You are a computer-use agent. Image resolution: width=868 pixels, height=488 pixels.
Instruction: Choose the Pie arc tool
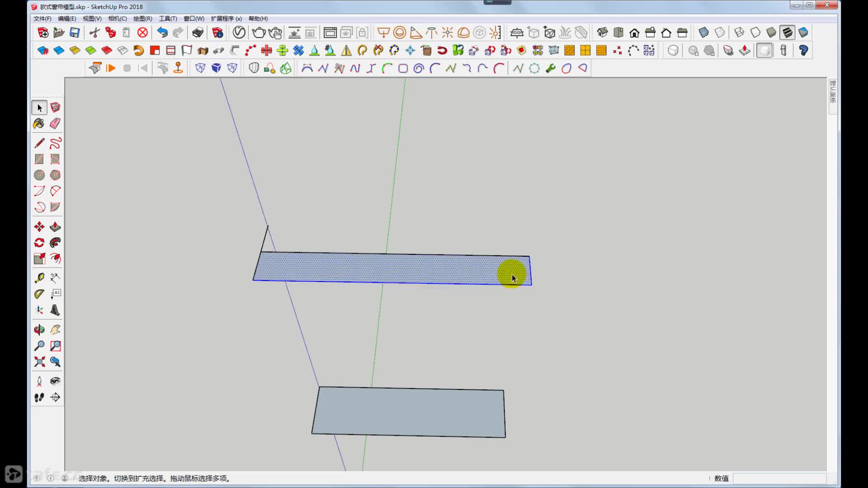[x=55, y=207]
